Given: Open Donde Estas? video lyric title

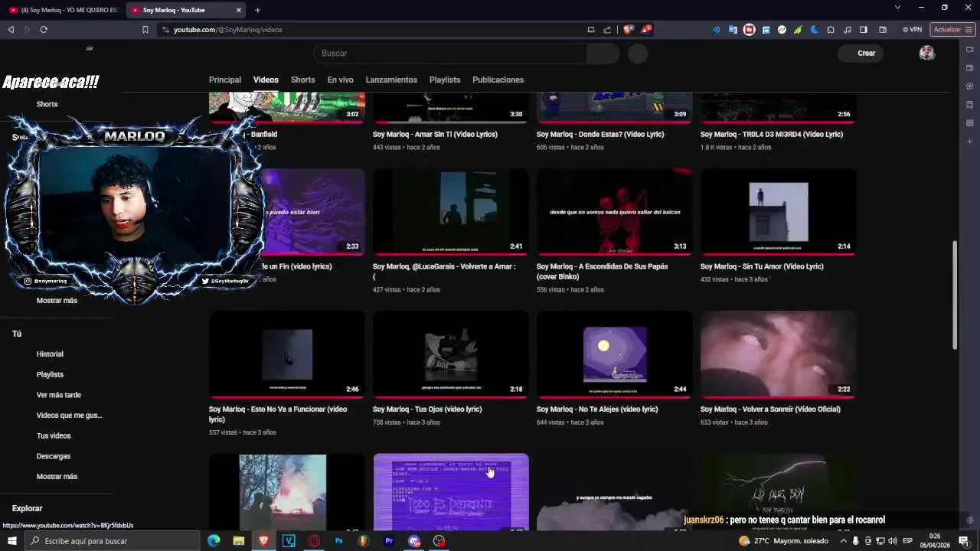Looking at the screenshot, I should point(600,134).
